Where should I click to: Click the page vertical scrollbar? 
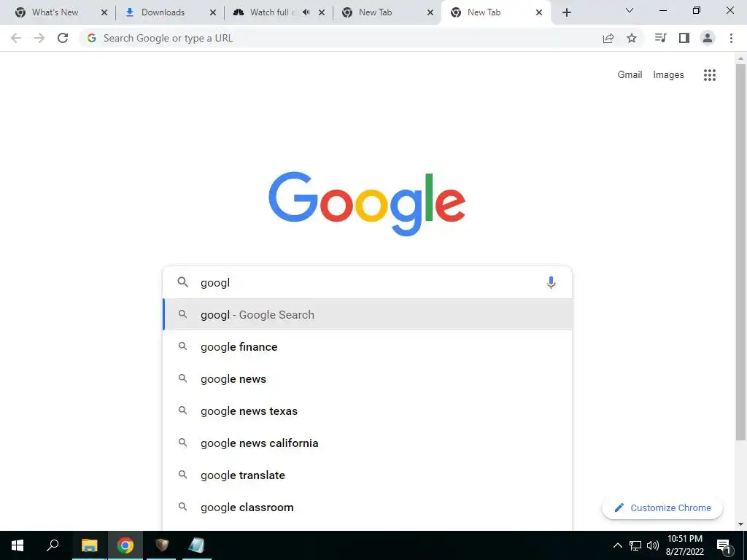tap(740, 252)
